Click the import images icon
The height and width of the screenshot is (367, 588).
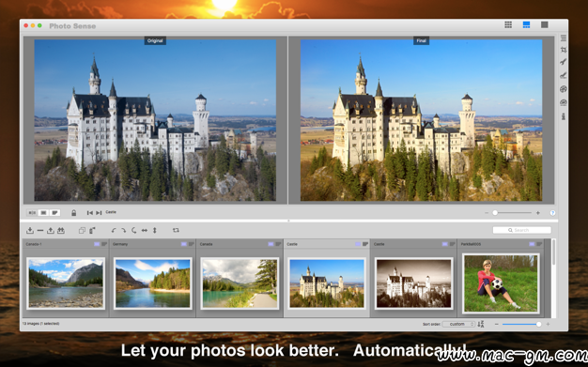(30, 230)
